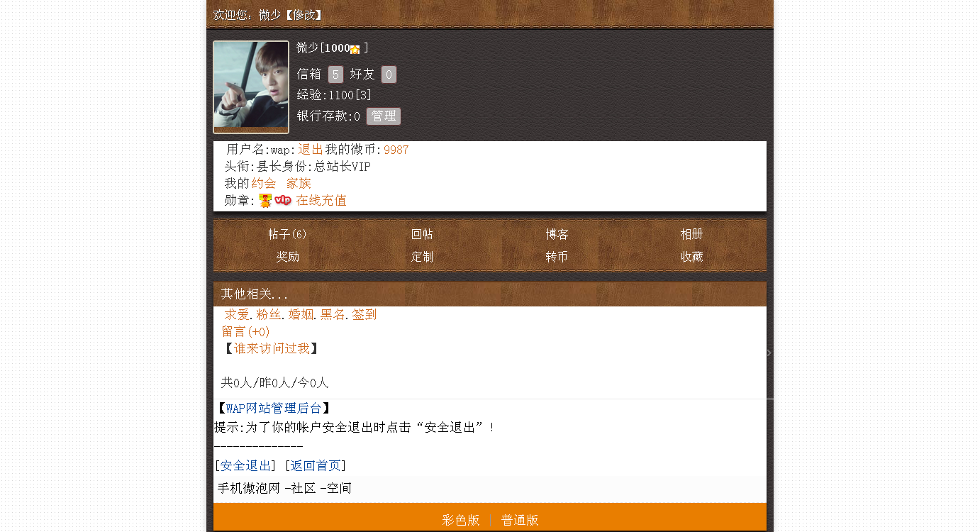980x532 pixels.
Task: Click the gold medal figure icon
Action: point(265,201)
